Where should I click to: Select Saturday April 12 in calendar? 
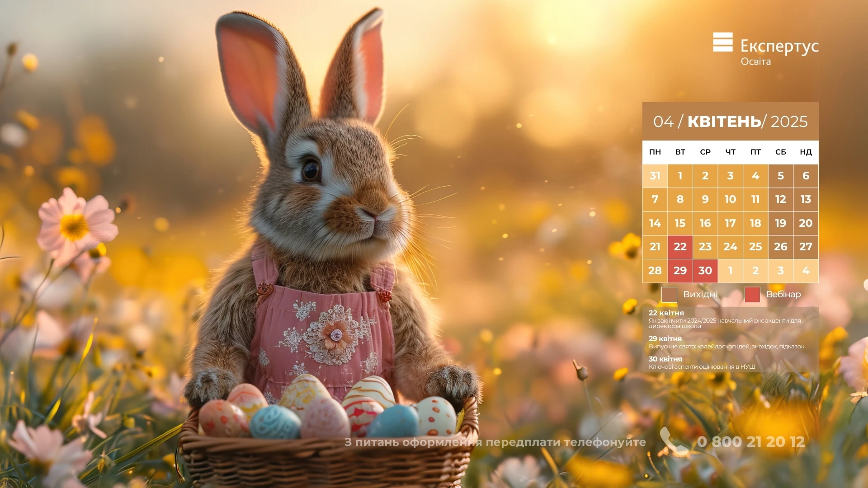point(780,199)
